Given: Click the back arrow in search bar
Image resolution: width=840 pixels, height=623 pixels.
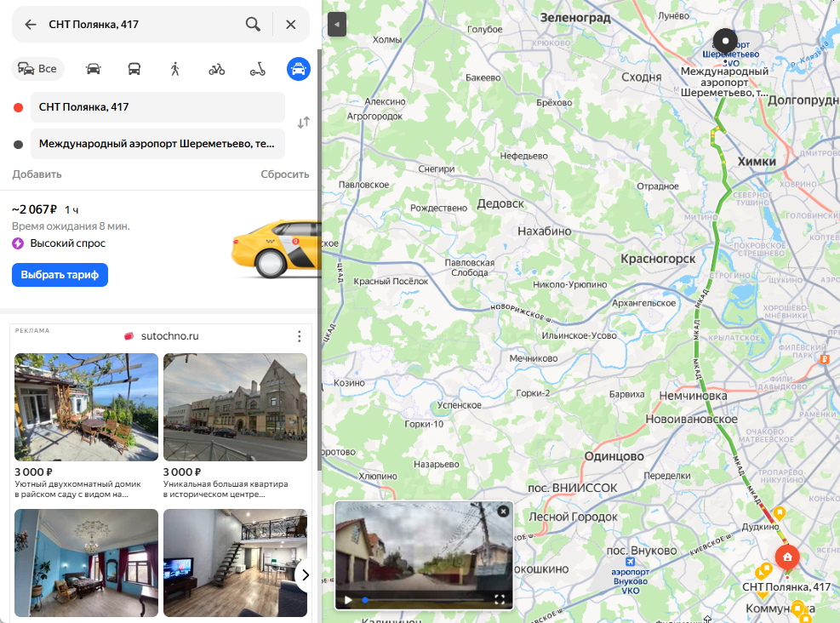Looking at the screenshot, I should [x=31, y=25].
